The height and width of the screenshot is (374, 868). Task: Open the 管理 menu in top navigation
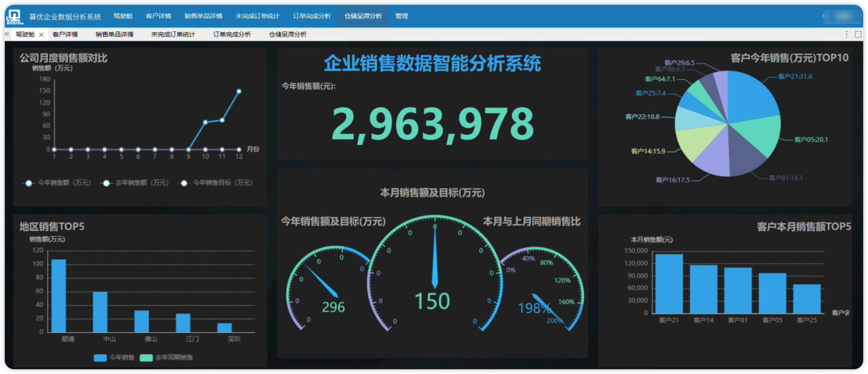click(402, 16)
